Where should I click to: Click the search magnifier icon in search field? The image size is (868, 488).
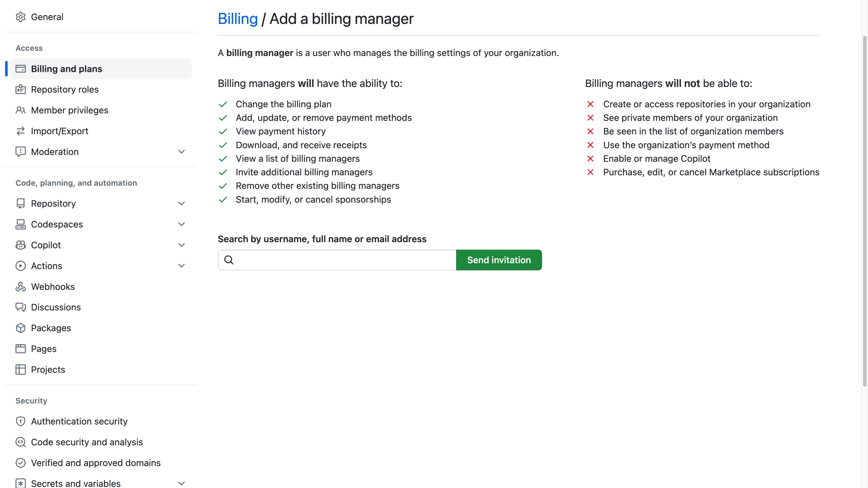(229, 260)
